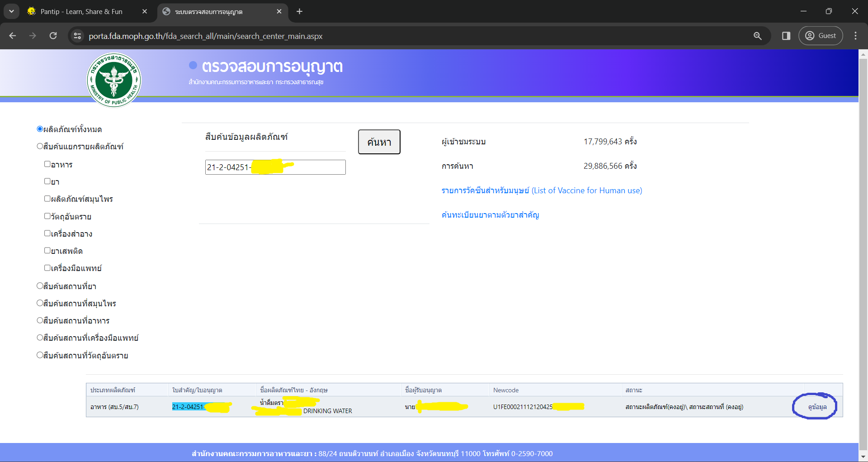Screen dimensions: 868x462
Task: Click the browser forward arrow
Action: 33,36
